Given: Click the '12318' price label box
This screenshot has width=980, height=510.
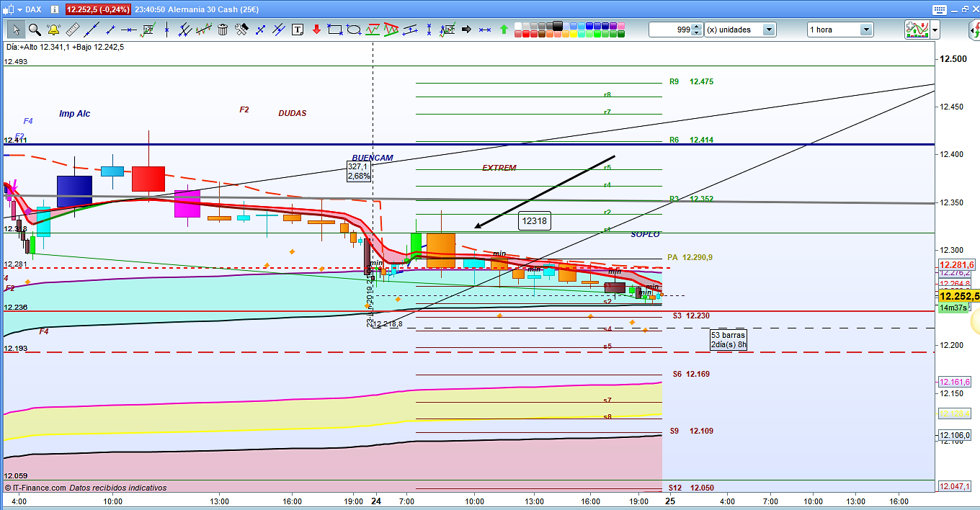Looking at the screenshot, I should click(534, 221).
